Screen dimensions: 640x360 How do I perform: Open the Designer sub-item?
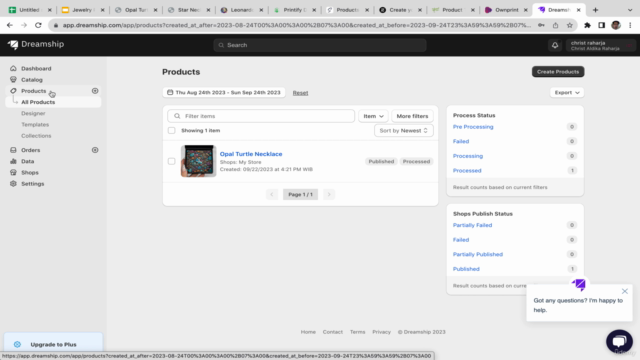[33, 113]
